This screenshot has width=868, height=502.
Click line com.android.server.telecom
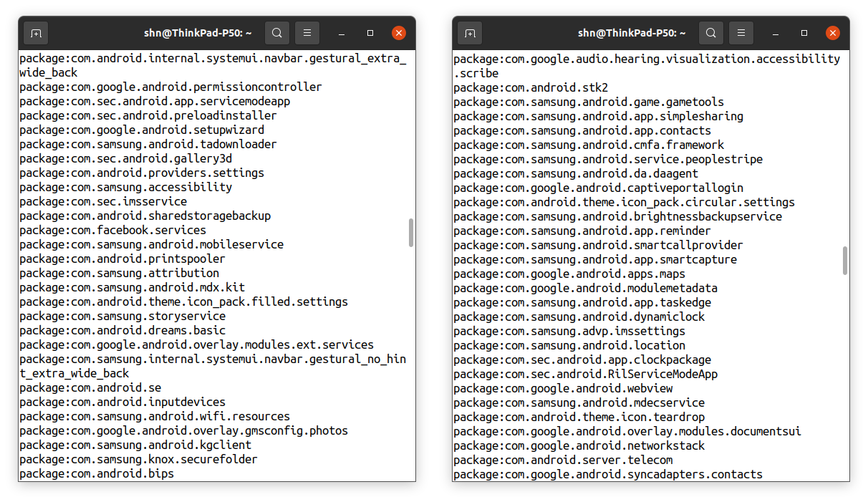click(x=563, y=460)
